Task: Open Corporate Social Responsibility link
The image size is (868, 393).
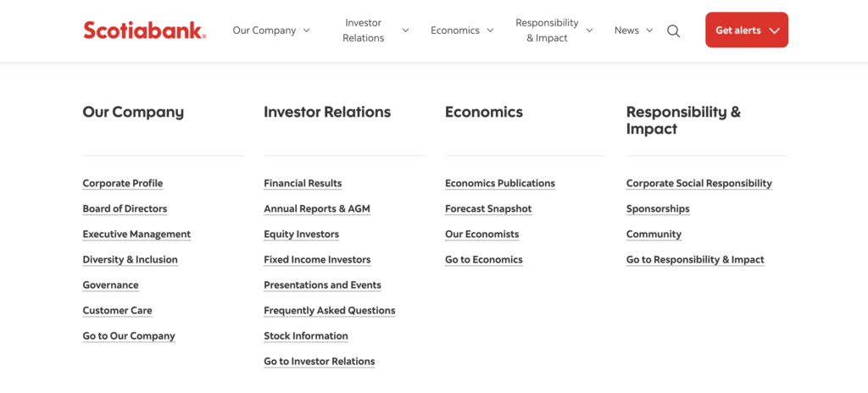Action: coord(699,183)
